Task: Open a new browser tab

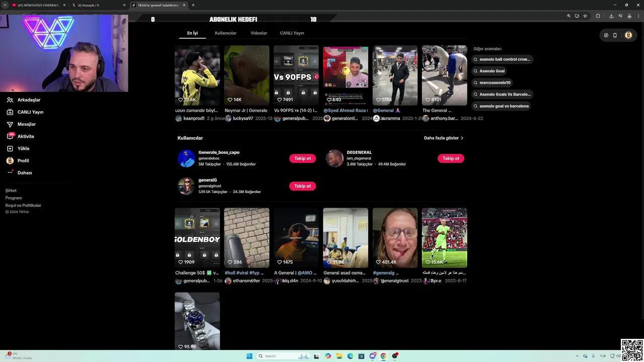Action: [x=193, y=5]
